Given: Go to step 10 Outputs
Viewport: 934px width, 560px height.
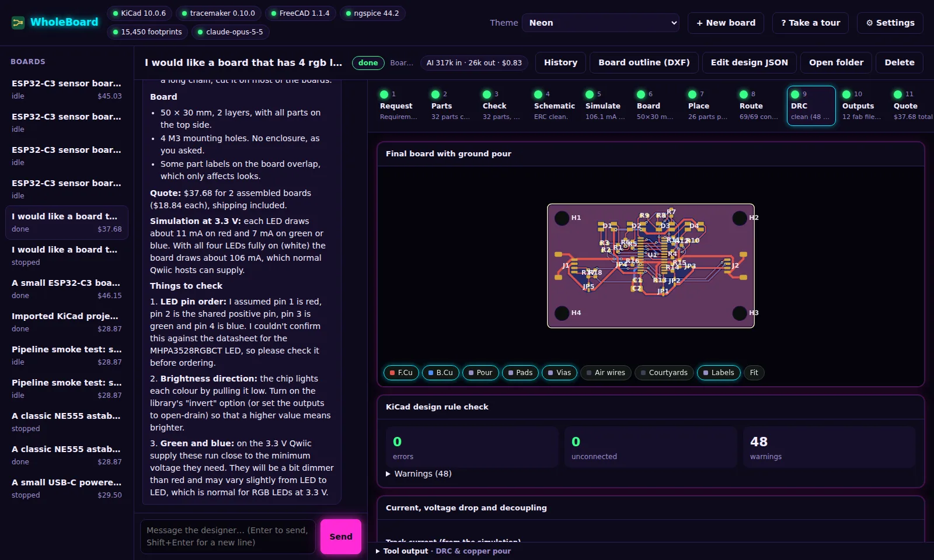Looking at the screenshot, I should tap(862, 105).
